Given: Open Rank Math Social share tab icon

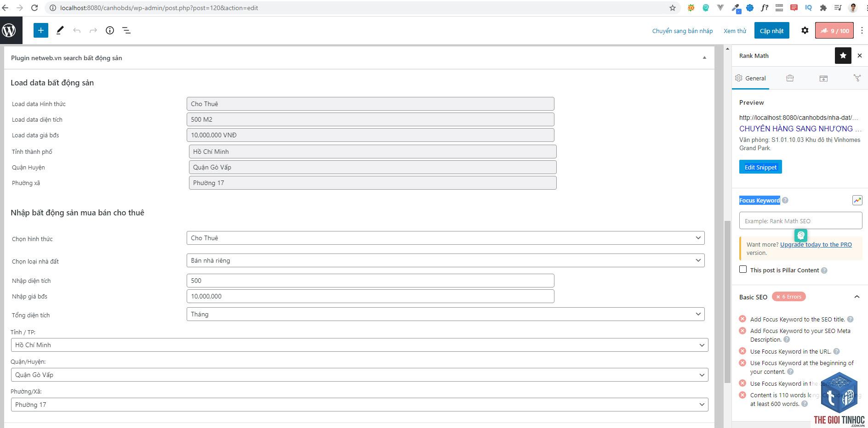Looking at the screenshot, I should click(x=857, y=78).
